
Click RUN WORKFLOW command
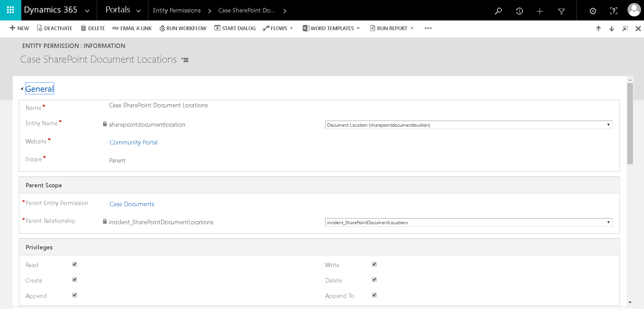[x=183, y=28]
